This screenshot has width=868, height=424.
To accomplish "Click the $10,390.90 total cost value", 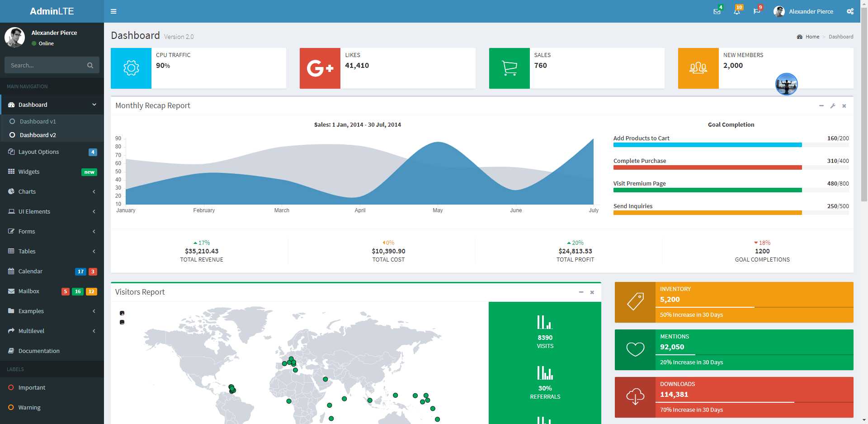I will [388, 251].
